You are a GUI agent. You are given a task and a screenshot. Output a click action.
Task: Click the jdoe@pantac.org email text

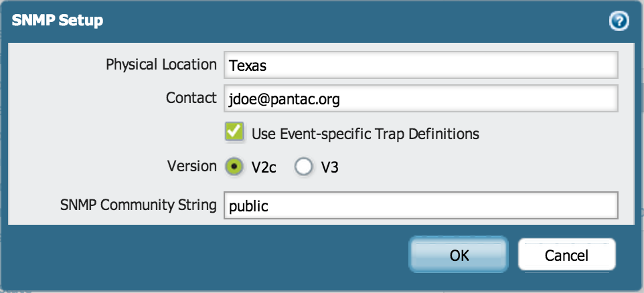284,100
